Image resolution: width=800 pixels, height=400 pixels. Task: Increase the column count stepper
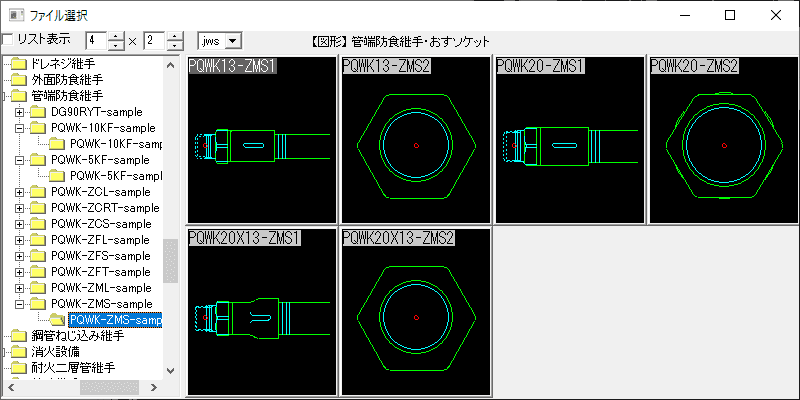pos(116,36)
